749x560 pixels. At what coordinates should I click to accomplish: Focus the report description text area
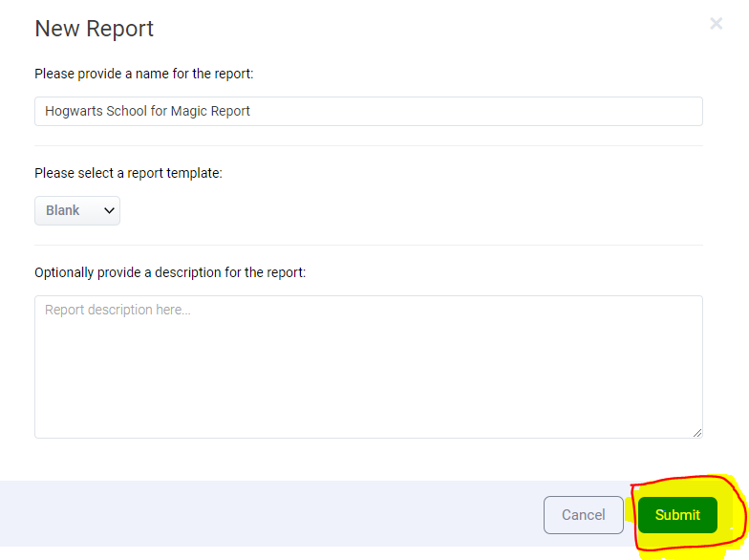[x=368, y=367]
